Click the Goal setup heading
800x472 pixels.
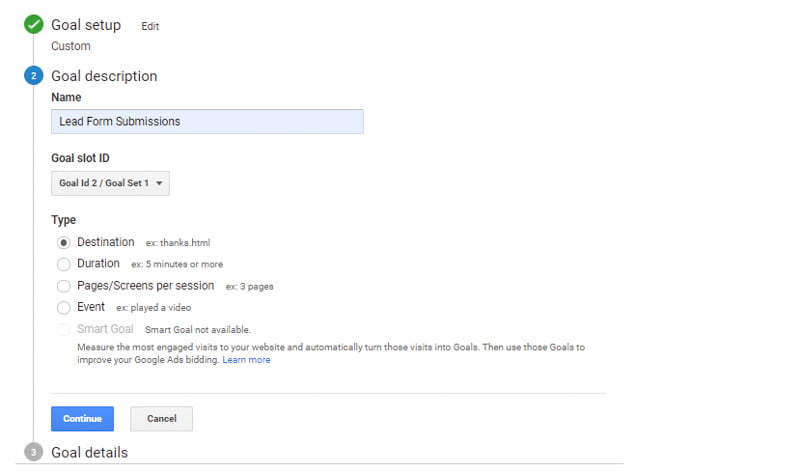click(x=86, y=25)
